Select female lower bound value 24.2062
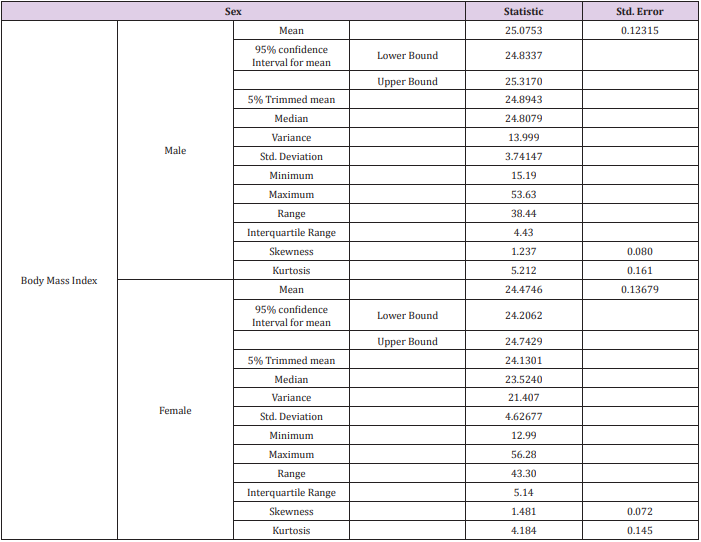This screenshot has height=542, width=701. point(524,315)
